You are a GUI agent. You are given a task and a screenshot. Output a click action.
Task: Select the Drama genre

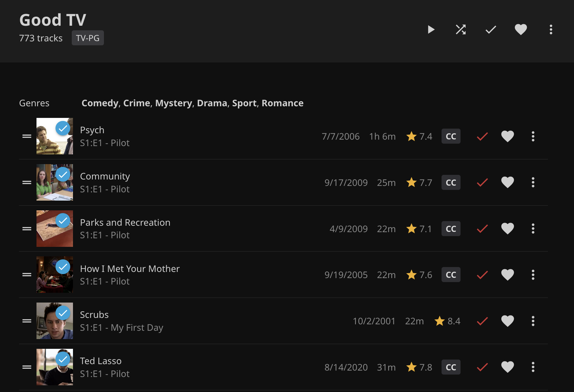pos(212,103)
